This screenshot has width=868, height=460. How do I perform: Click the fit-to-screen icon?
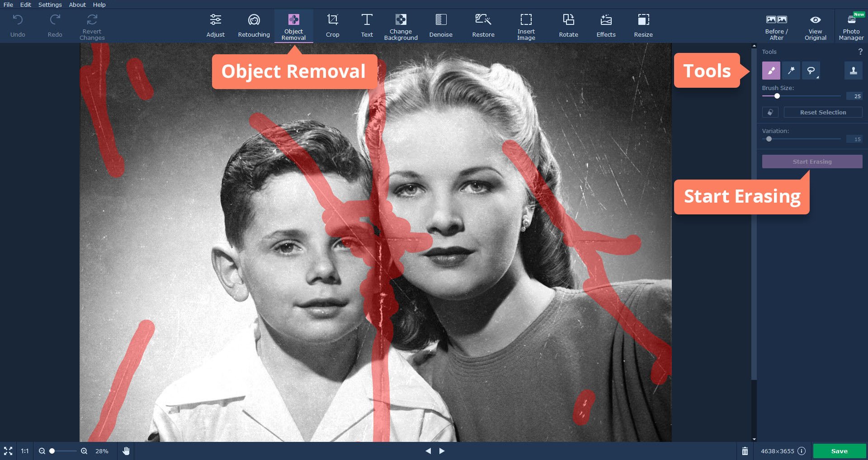8,451
